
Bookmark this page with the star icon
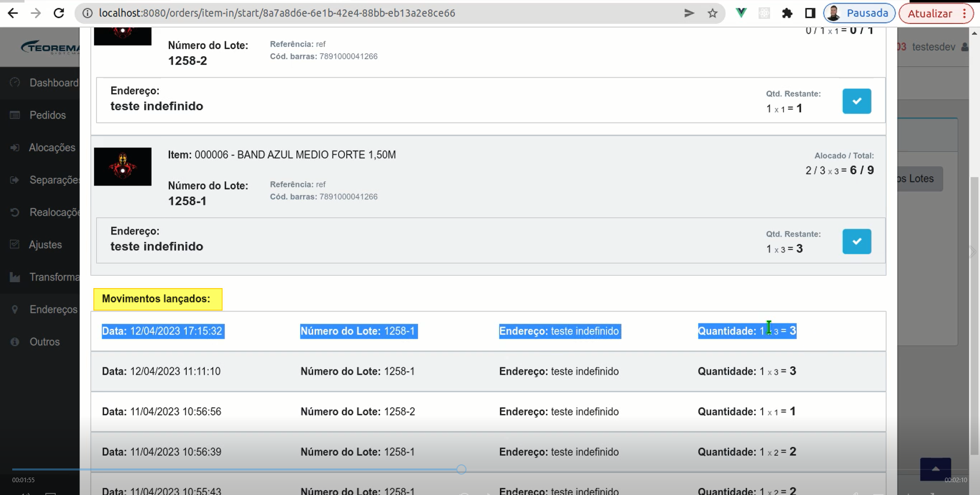713,13
